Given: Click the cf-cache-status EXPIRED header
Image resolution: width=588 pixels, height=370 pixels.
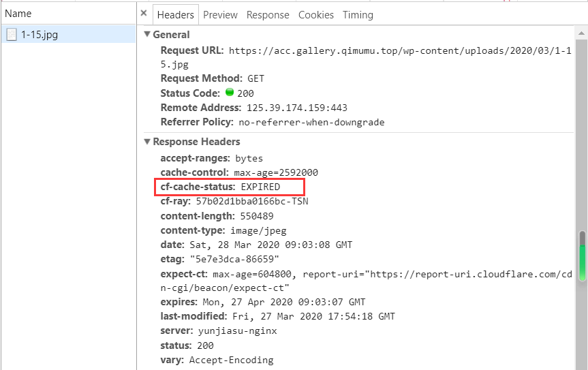Looking at the screenshot, I should [x=229, y=187].
